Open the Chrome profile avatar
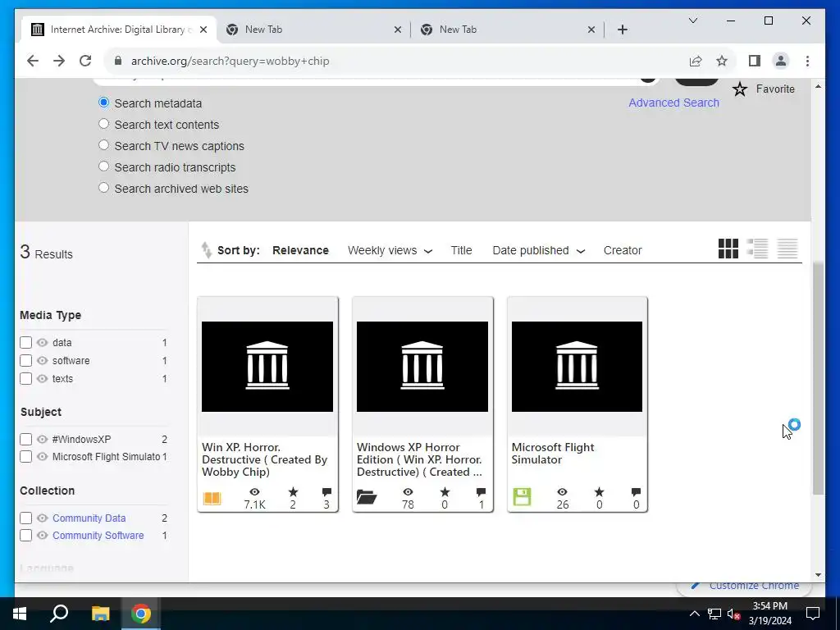The height and width of the screenshot is (630, 840). pyautogui.click(x=781, y=61)
